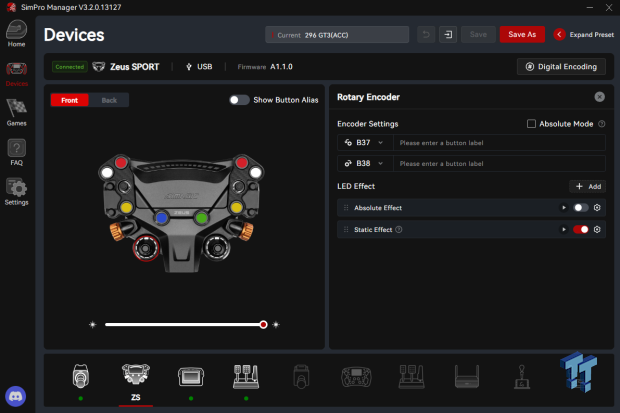
Task: Select the greyed-out pedals device icon
Action: click(412, 377)
